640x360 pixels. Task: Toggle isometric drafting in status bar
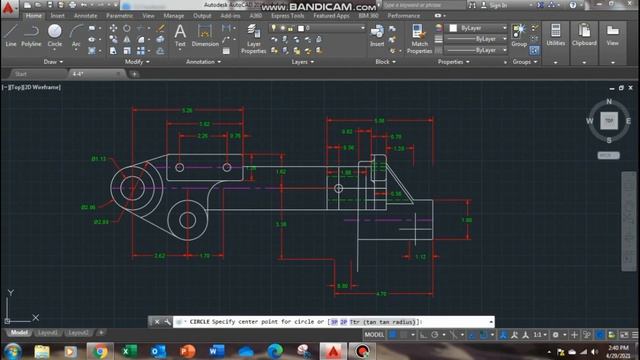tap(453, 335)
